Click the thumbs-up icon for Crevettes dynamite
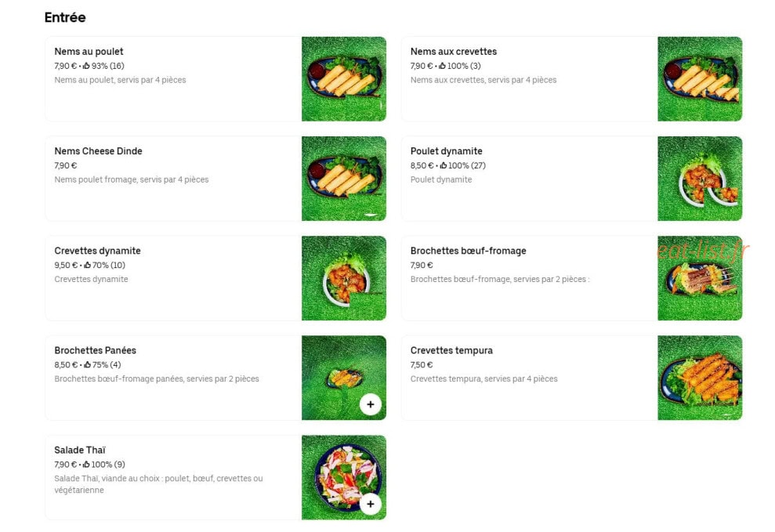The height and width of the screenshot is (532, 775). 88,266
